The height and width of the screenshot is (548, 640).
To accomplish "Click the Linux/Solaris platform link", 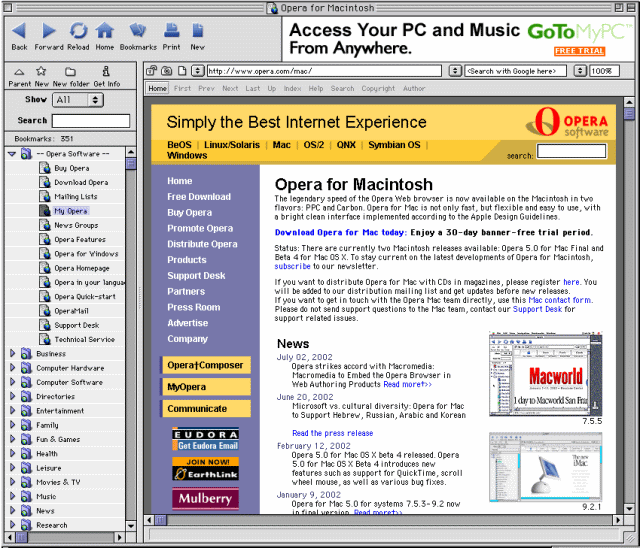I will pyautogui.click(x=232, y=145).
